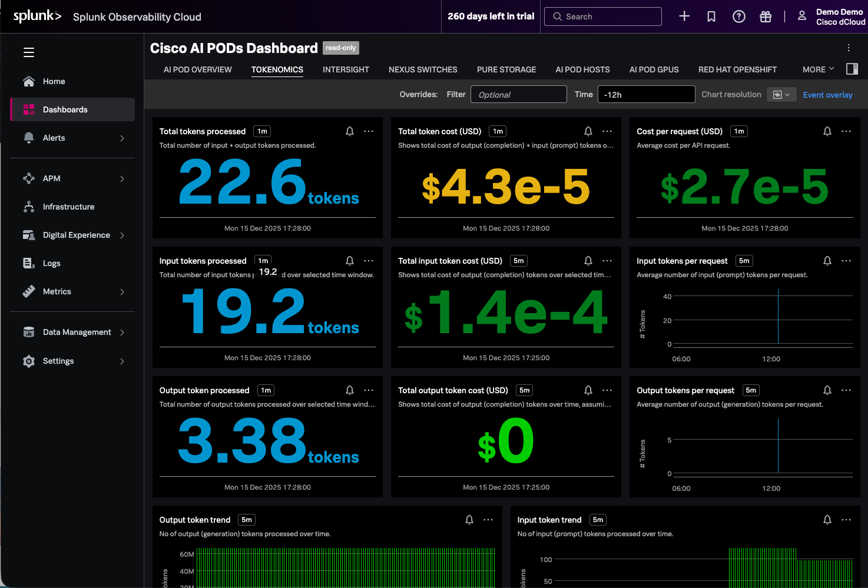Click the Filter override input field

[x=518, y=94]
